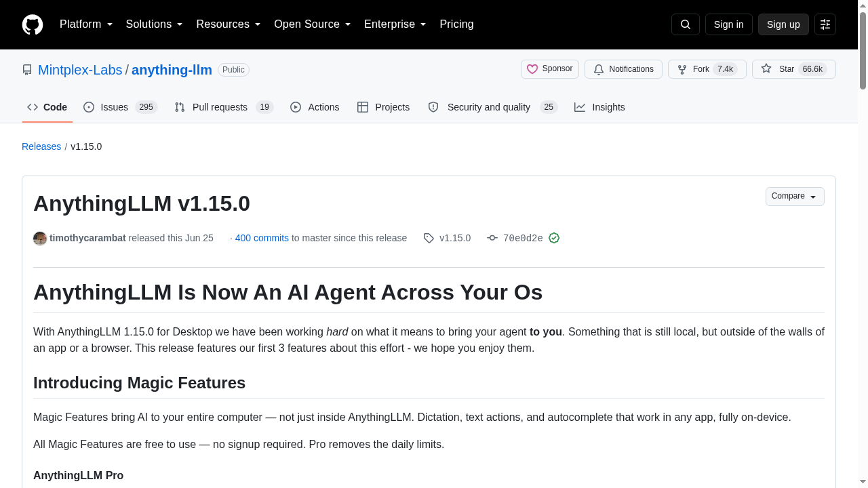Sponsor this repository
Viewport: 868px width, 488px height.
(x=550, y=69)
